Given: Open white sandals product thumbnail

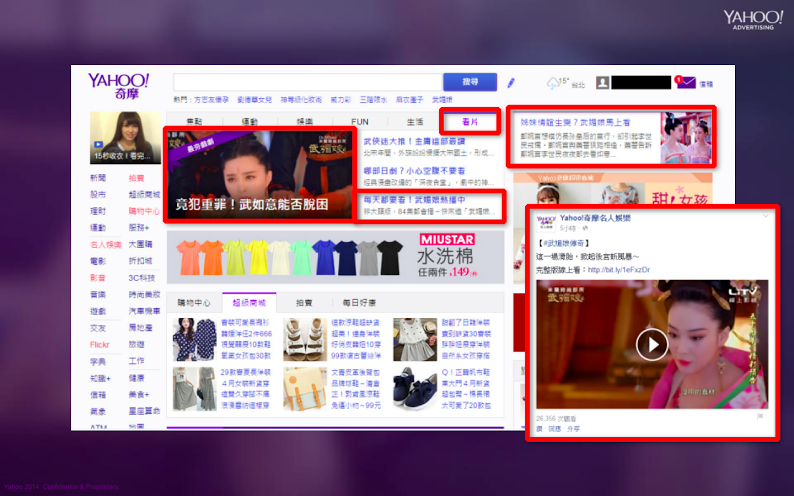Looking at the screenshot, I should (305, 340).
